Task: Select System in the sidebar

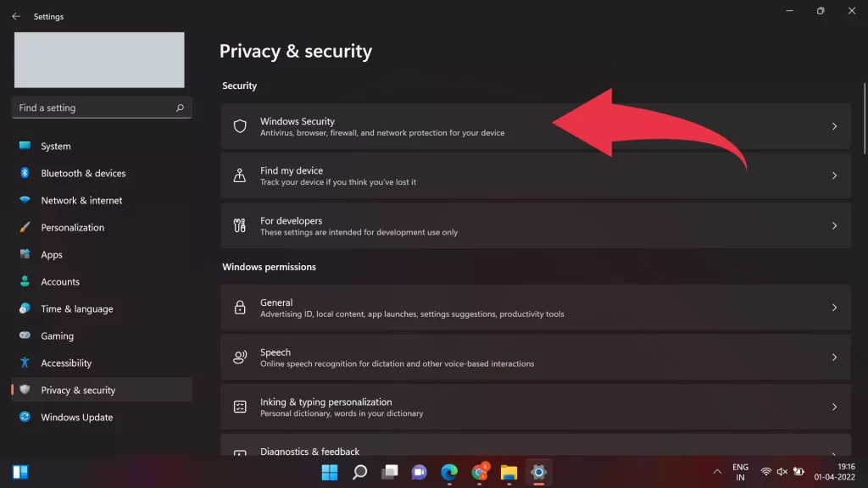Action: (102, 146)
